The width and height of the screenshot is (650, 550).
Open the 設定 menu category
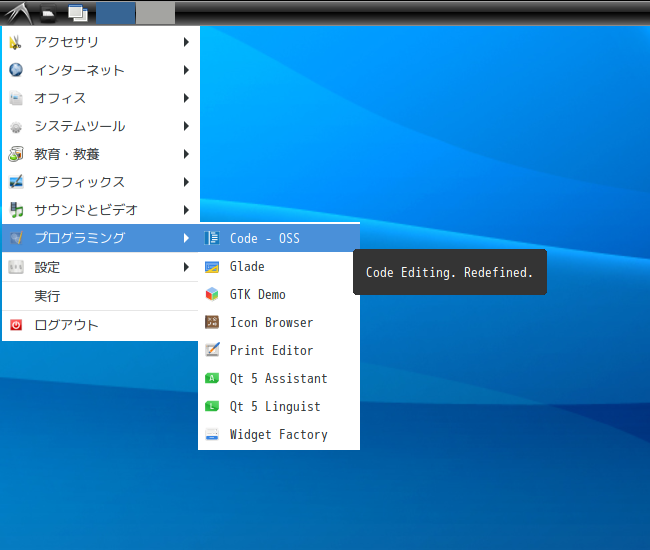click(101, 267)
